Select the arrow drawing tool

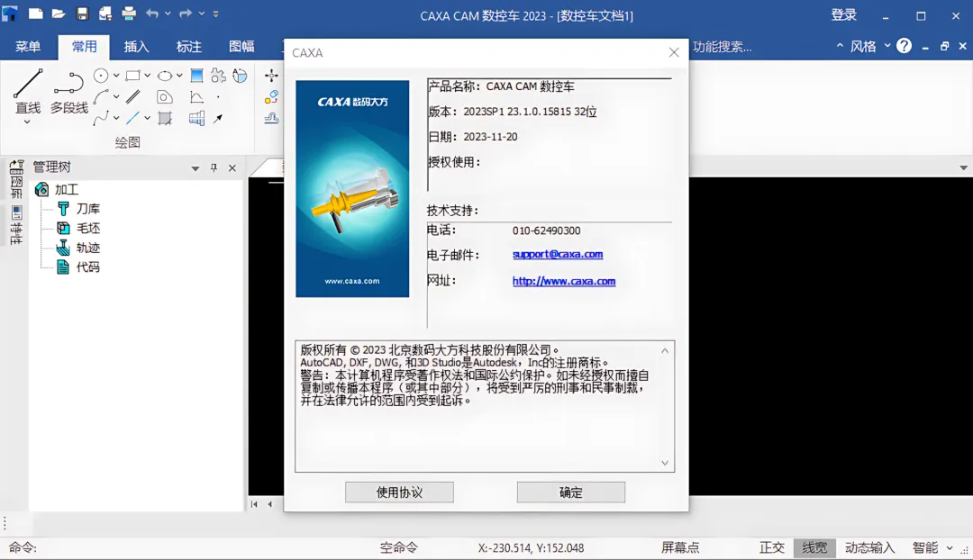tap(218, 118)
